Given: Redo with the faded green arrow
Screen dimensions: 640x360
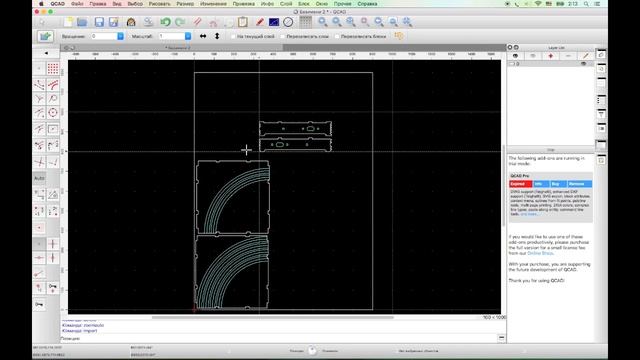Looking at the screenshot, I should (180, 22).
